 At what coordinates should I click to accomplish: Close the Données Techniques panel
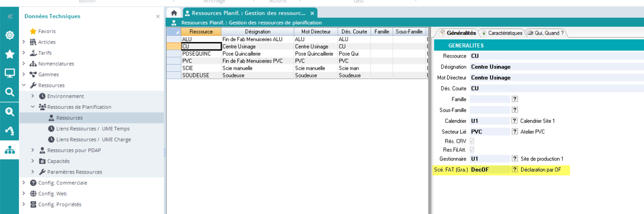(158, 17)
